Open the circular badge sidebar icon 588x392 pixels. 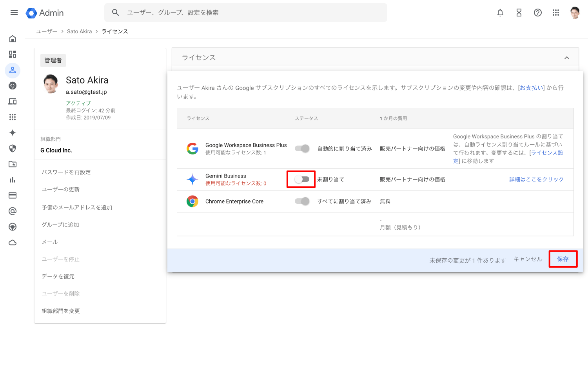[x=13, y=227]
